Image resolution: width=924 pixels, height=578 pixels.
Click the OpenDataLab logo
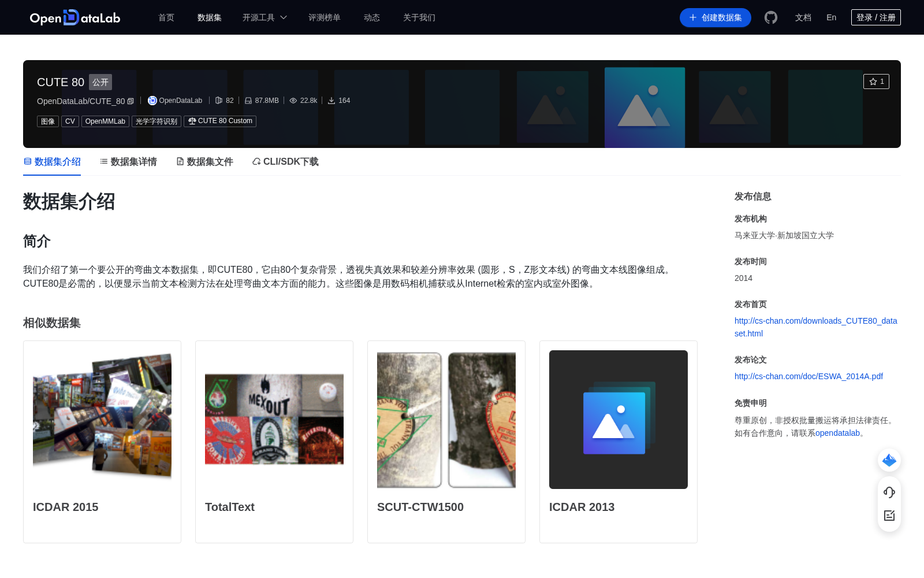pyautogui.click(x=75, y=17)
